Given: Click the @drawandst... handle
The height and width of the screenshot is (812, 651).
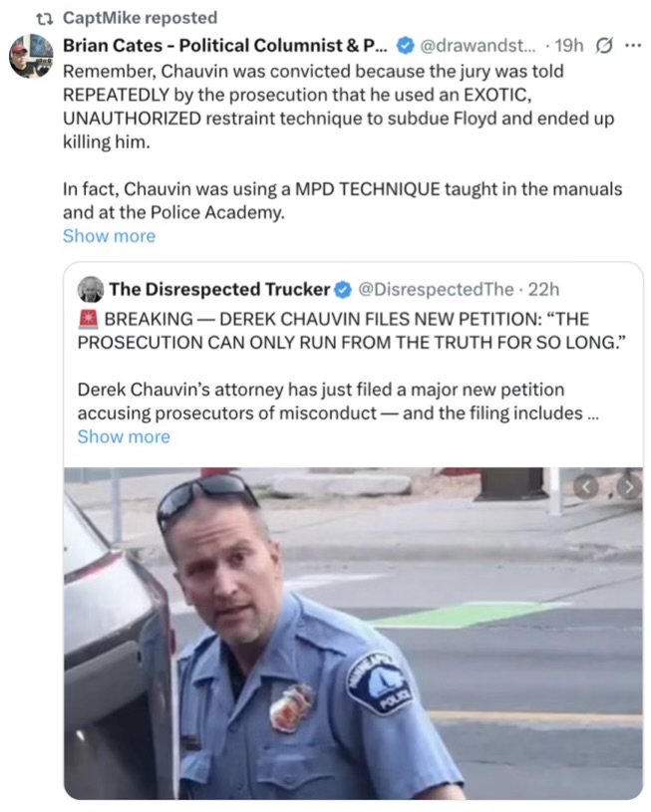Looking at the screenshot, I should tap(478, 46).
